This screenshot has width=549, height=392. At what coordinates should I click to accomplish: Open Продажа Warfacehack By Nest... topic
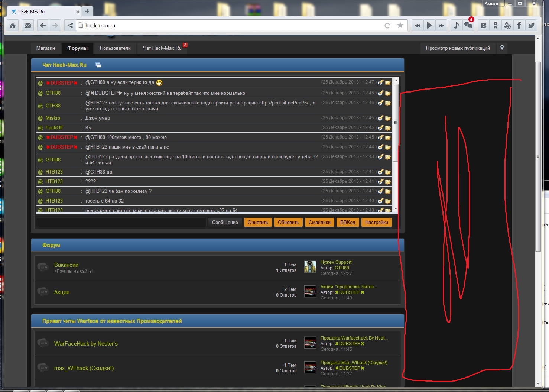coord(354,338)
